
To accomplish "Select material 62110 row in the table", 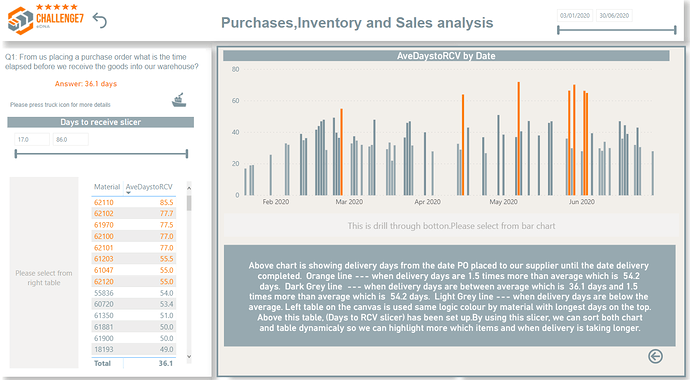I will click(134, 202).
